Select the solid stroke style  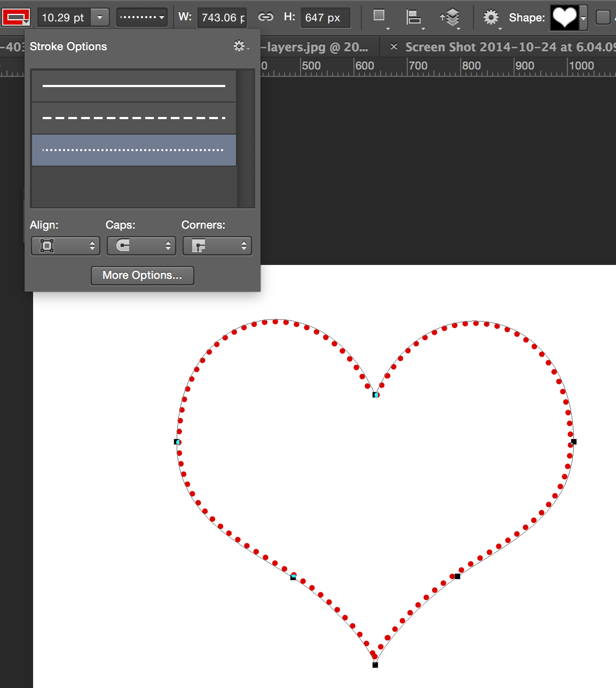(133, 84)
